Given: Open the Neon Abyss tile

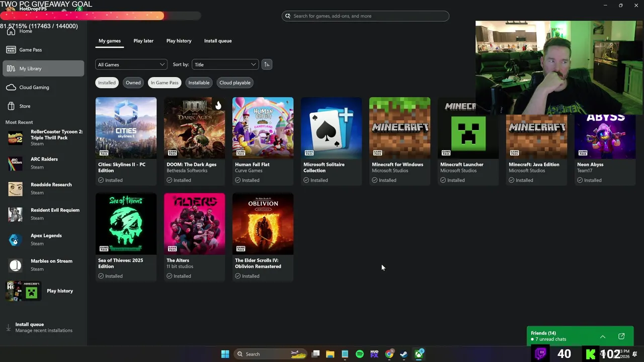Looking at the screenshot, I should [x=605, y=150].
